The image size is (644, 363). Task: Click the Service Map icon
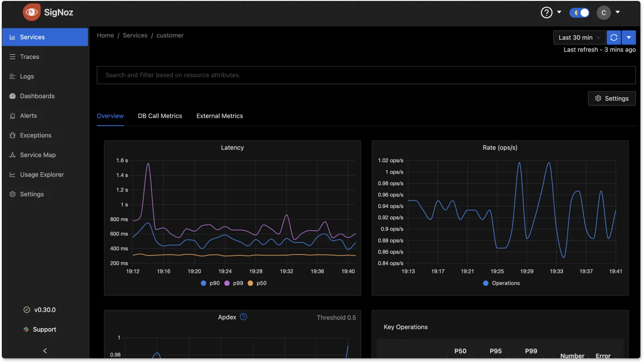pos(13,155)
